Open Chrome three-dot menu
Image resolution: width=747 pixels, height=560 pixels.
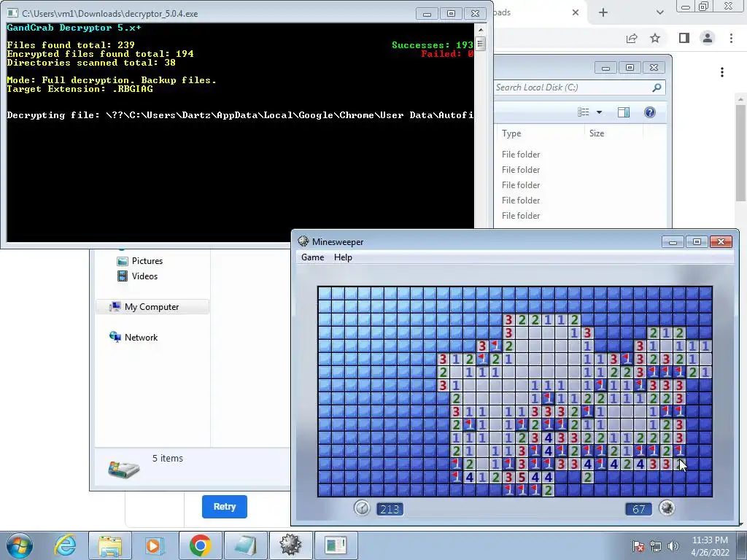pos(731,38)
